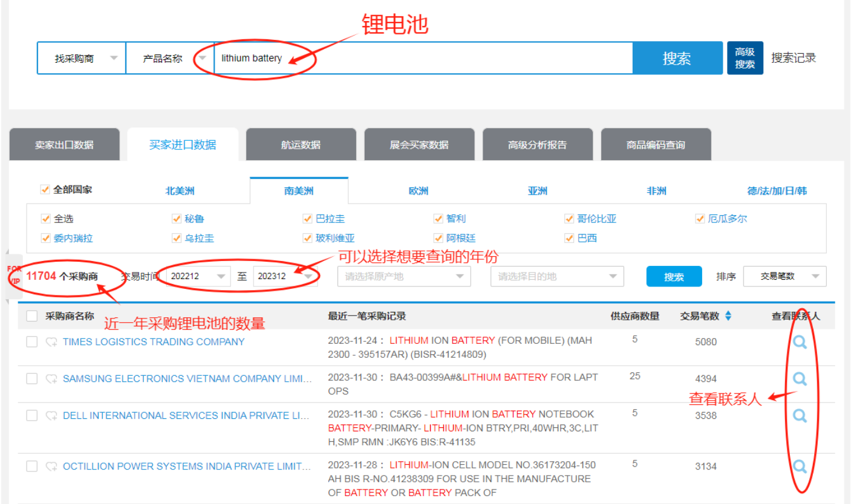
Task: View contacts for Samsung Electronics Vietnam row
Action: [800, 379]
